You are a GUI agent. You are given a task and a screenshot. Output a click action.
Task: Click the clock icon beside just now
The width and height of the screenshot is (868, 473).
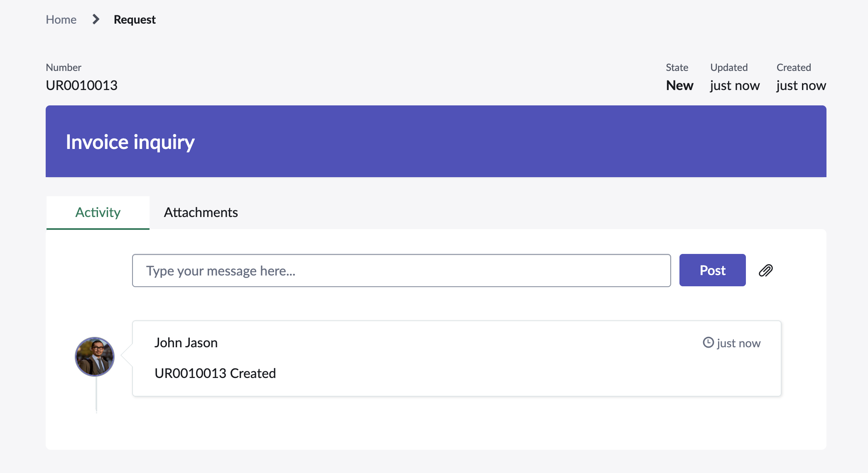708,342
